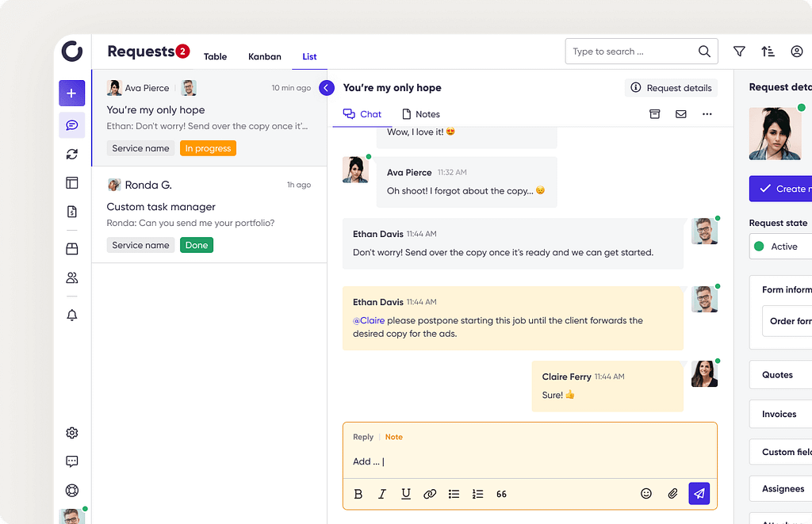
Task: Open the chat requests sidebar icon
Action: click(72, 125)
